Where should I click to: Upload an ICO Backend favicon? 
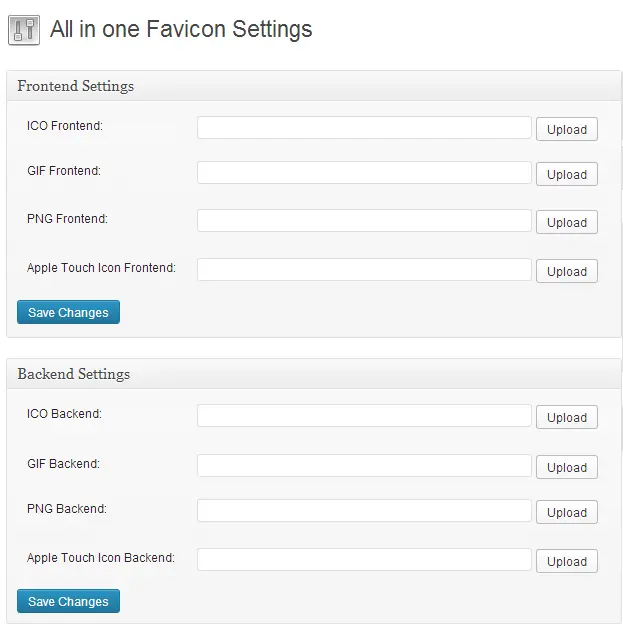(x=567, y=417)
